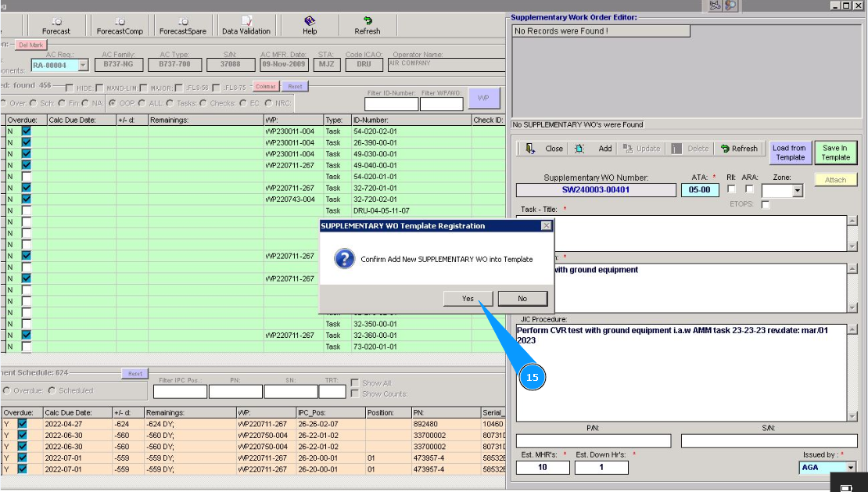Click the Est. MHR's input field
Screen dimensions: 868x492
(542, 468)
